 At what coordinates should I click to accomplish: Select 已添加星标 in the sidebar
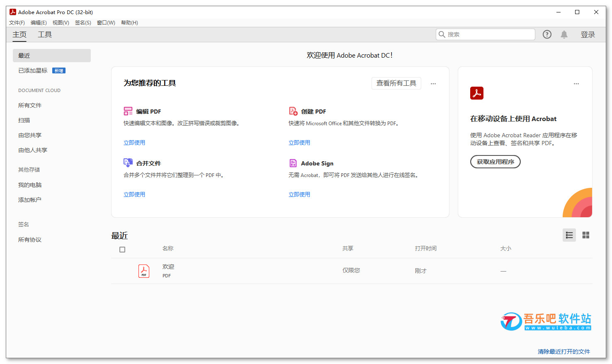33,70
